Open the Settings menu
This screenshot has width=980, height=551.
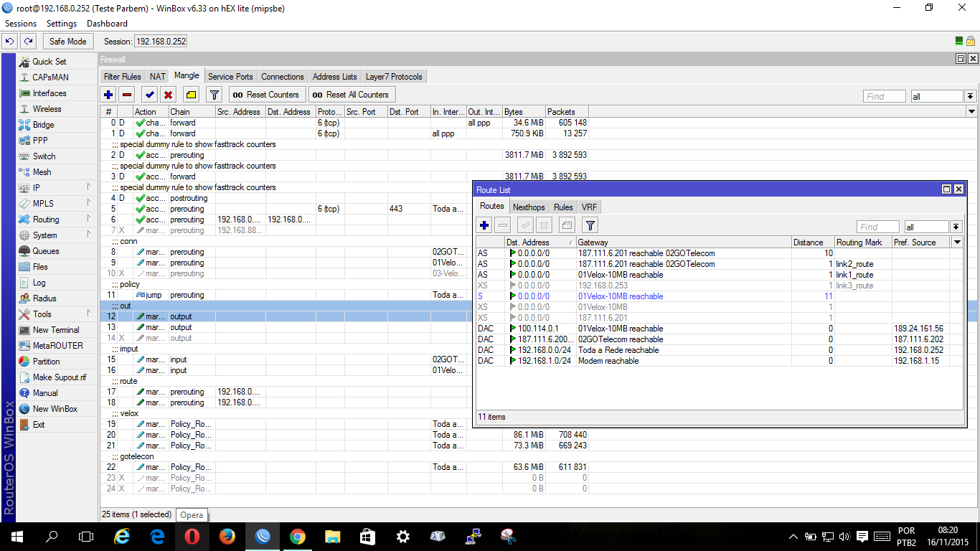click(x=62, y=24)
